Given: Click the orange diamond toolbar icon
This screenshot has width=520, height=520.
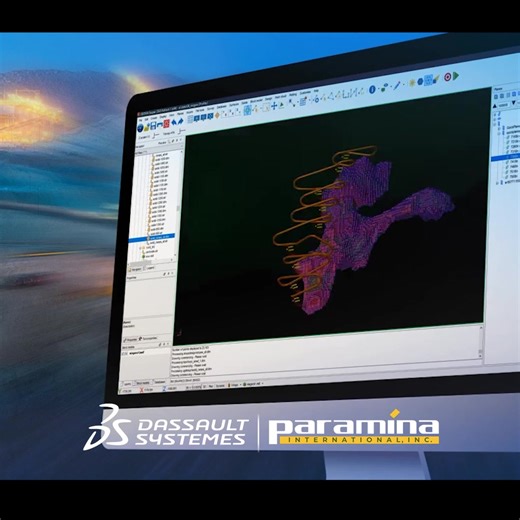Looking at the screenshot, I should click(x=217, y=115).
